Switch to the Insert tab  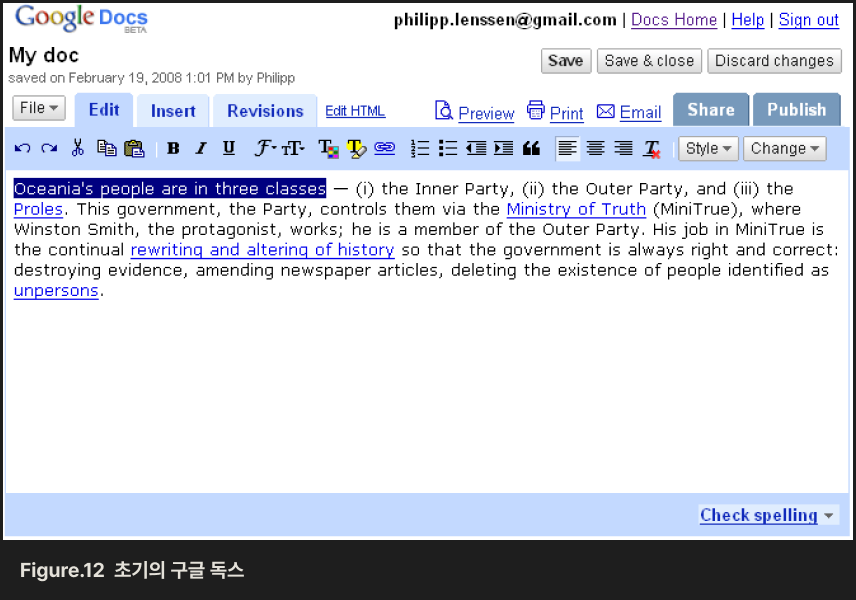click(x=173, y=111)
